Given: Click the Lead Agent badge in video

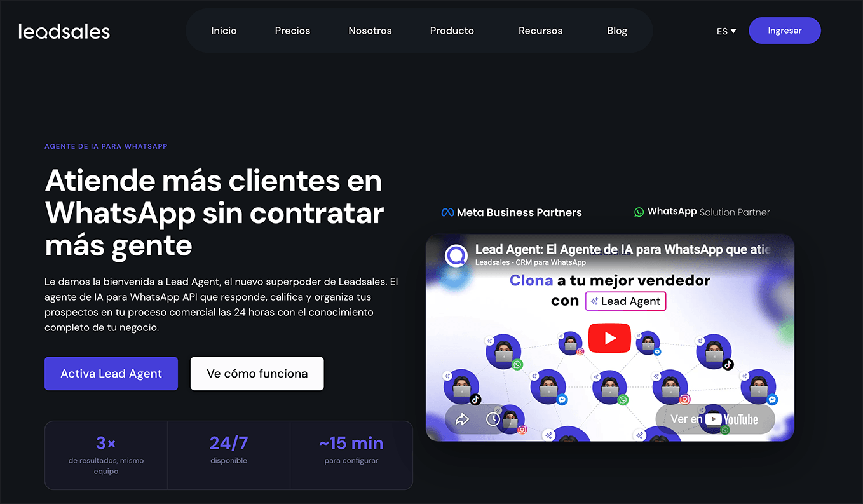Looking at the screenshot, I should pos(625,301).
